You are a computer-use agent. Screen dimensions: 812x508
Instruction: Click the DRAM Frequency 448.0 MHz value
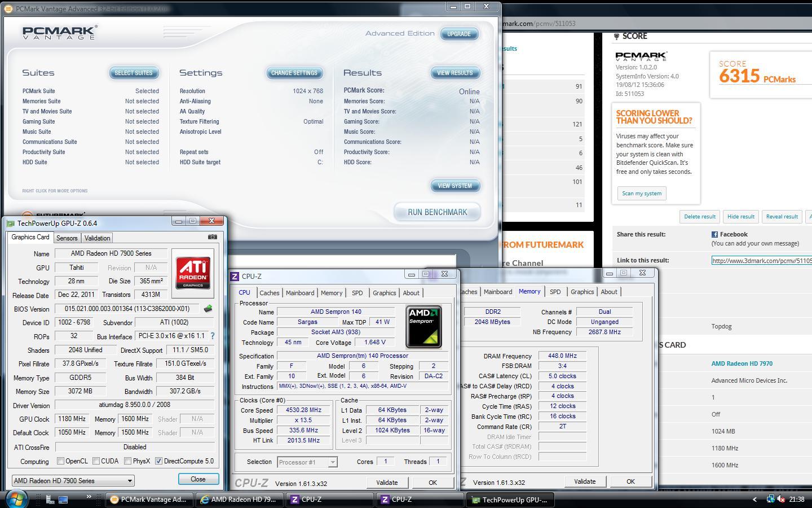[562, 356]
